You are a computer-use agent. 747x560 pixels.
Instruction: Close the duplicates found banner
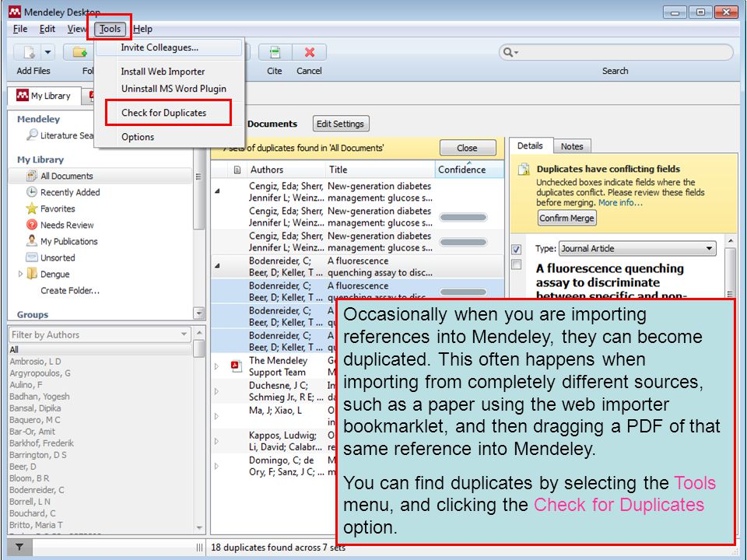467,148
